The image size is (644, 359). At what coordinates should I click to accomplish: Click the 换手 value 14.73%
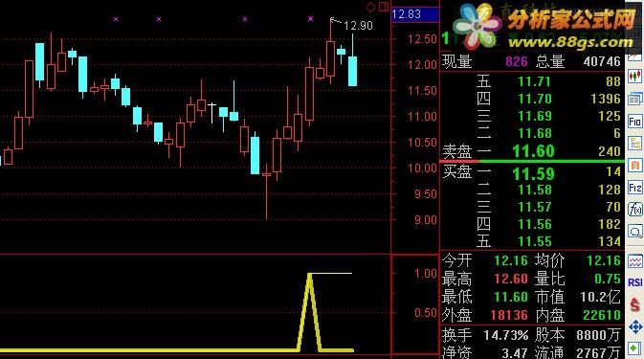point(506,336)
